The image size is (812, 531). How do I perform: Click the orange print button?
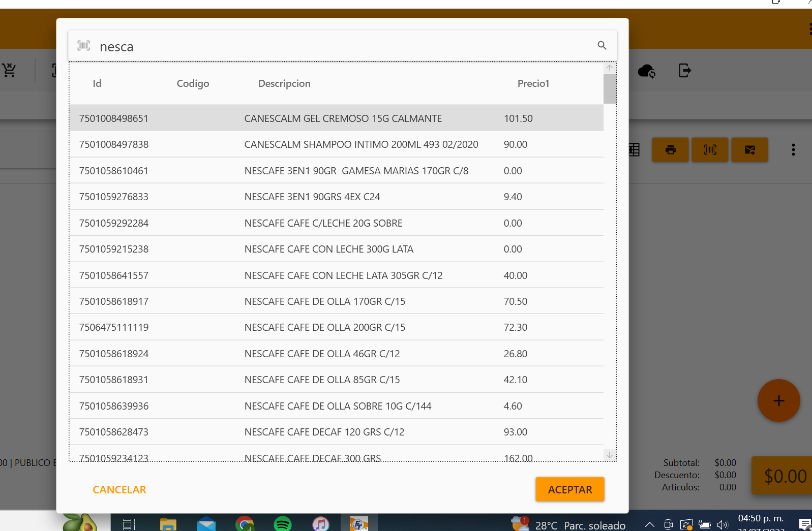click(671, 150)
